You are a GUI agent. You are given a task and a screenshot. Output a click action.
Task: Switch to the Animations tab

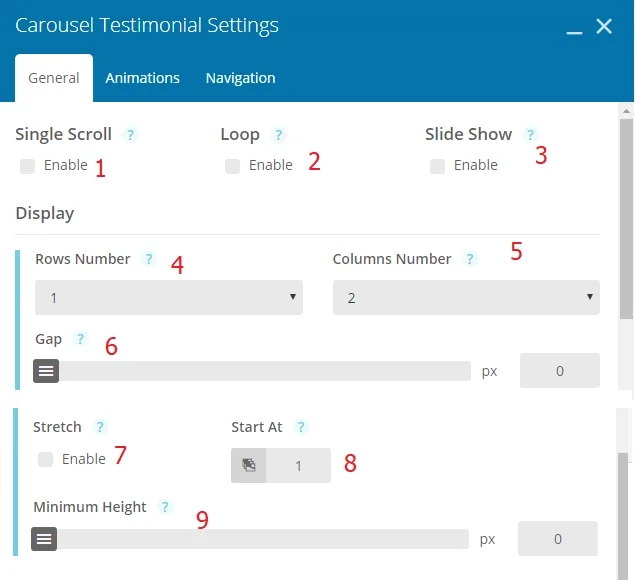tap(143, 78)
